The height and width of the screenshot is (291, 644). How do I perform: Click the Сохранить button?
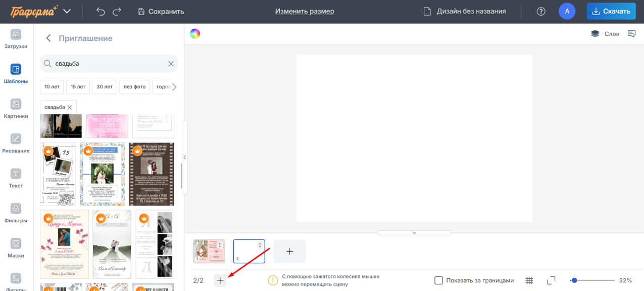point(161,11)
